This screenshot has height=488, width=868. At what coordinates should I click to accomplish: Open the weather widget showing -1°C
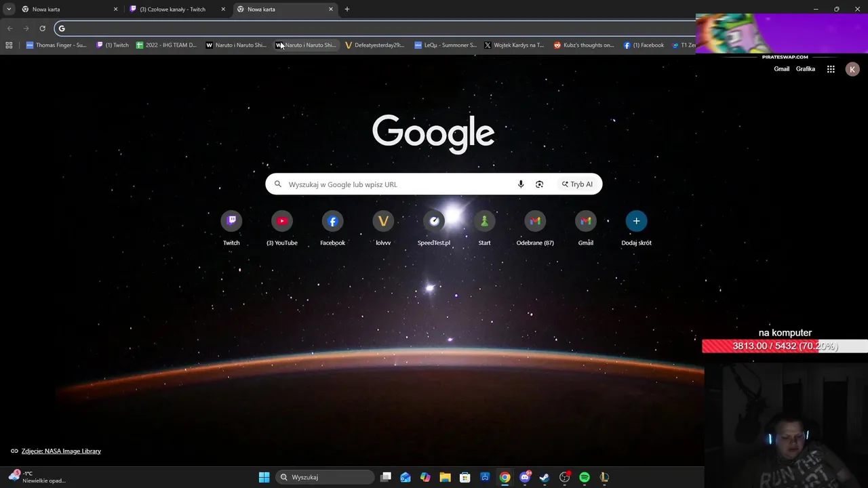37,477
